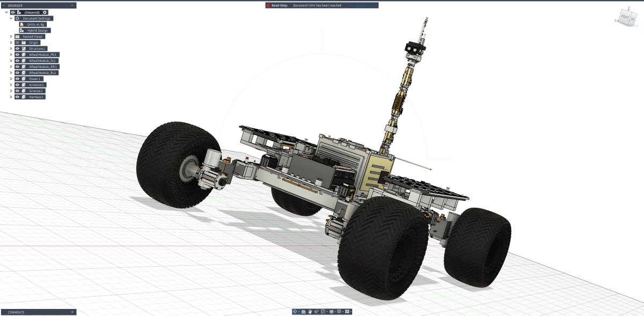The image size is (644, 316).
Task: Collapse the Browser panel with minus icon
Action: tap(72, 5)
